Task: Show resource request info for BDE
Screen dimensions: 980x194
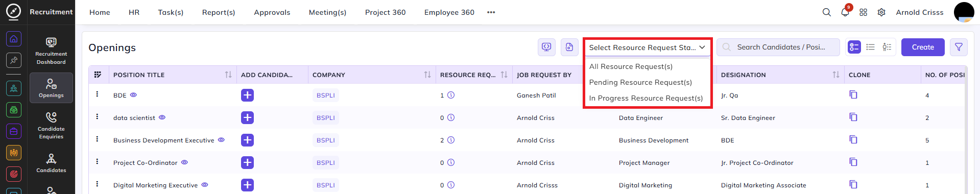Action: (451, 95)
